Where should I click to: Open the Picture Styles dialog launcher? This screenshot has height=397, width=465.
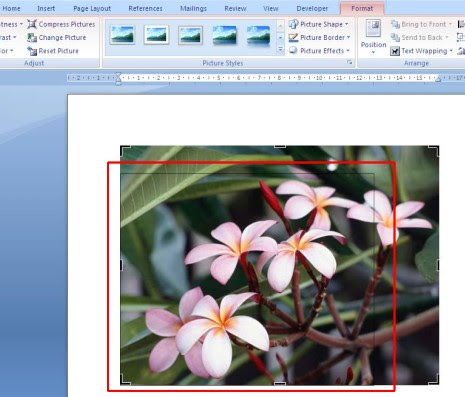[x=349, y=62]
